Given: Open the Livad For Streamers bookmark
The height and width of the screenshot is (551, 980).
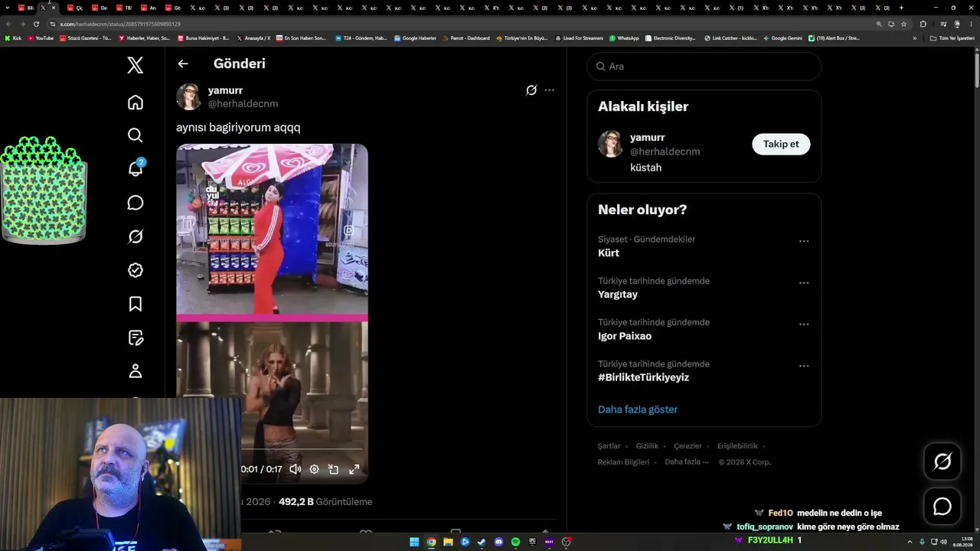Looking at the screenshot, I should [580, 38].
